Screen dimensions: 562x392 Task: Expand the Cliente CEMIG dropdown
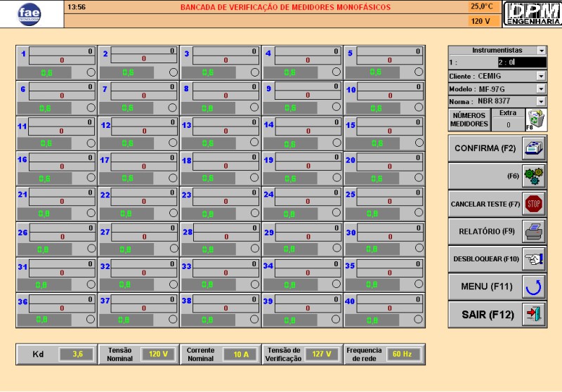(541, 76)
